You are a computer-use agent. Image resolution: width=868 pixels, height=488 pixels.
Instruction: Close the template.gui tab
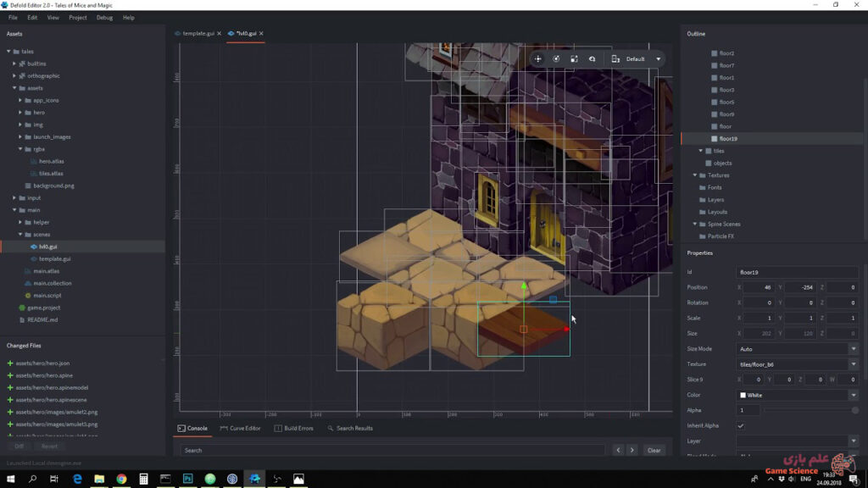[x=220, y=33]
